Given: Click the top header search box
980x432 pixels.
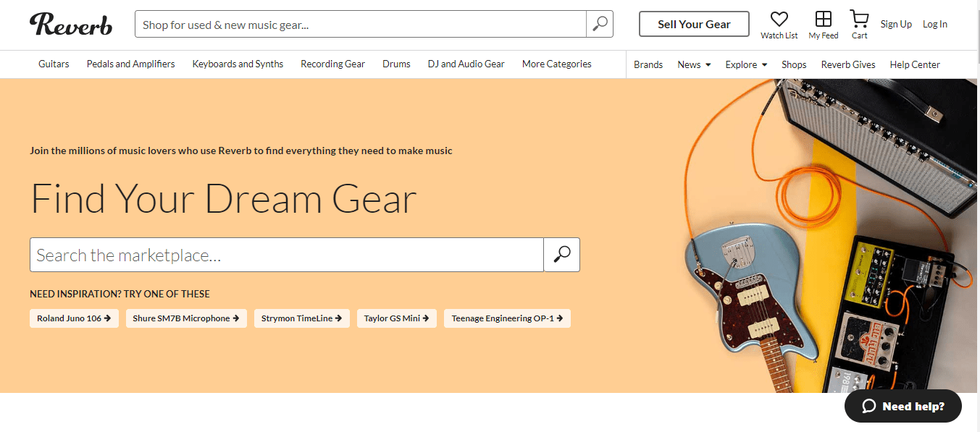Looking at the screenshot, I should pyautogui.click(x=360, y=24).
